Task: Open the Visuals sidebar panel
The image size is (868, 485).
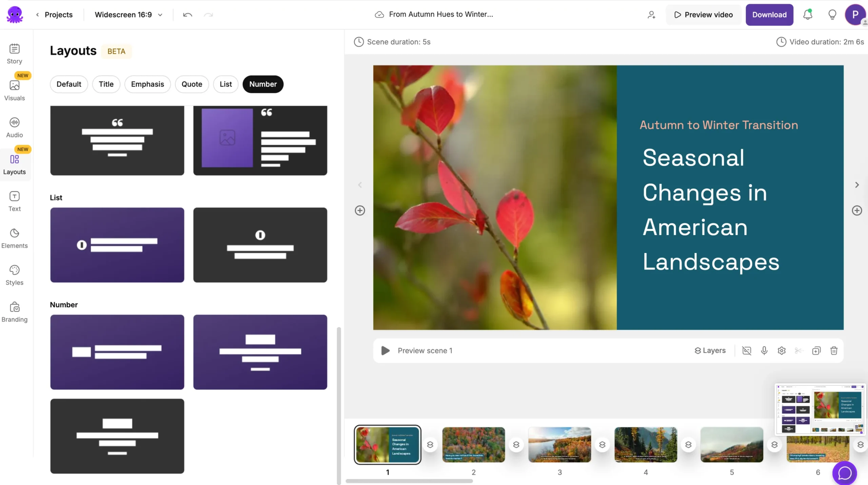Action: point(14,91)
